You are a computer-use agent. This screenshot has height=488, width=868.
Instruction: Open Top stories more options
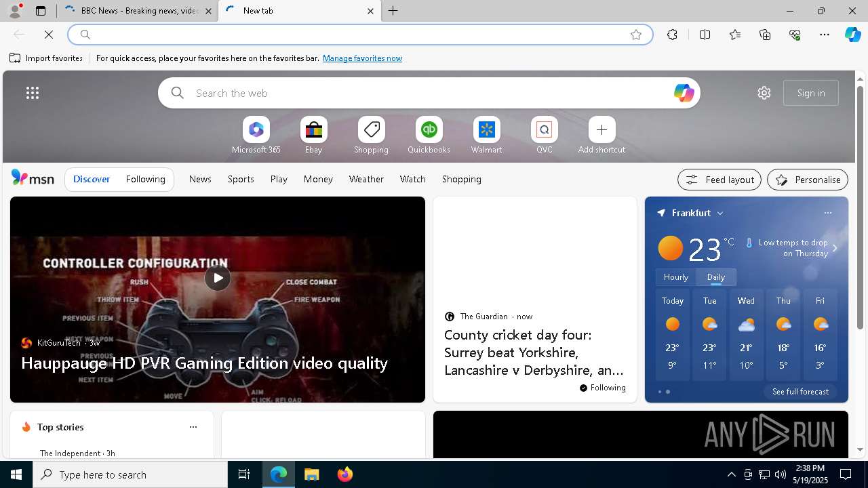coord(193,427)
